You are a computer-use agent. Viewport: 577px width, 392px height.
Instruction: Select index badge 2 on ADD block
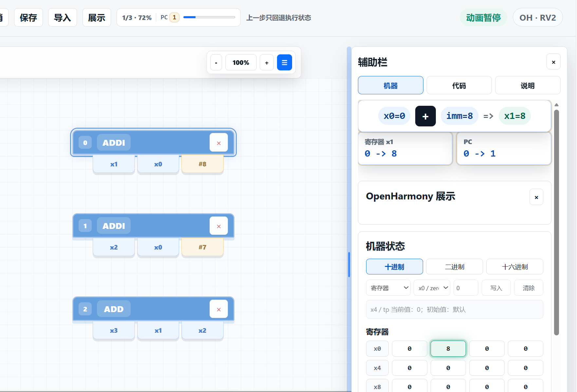pyautogui.click(x=85, y=309)
